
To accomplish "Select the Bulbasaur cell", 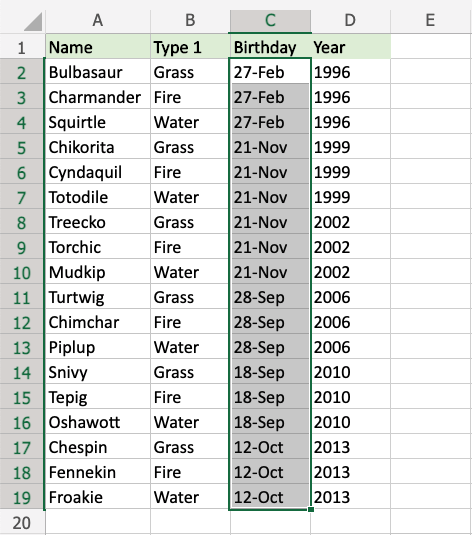I will tap(98, 72).
